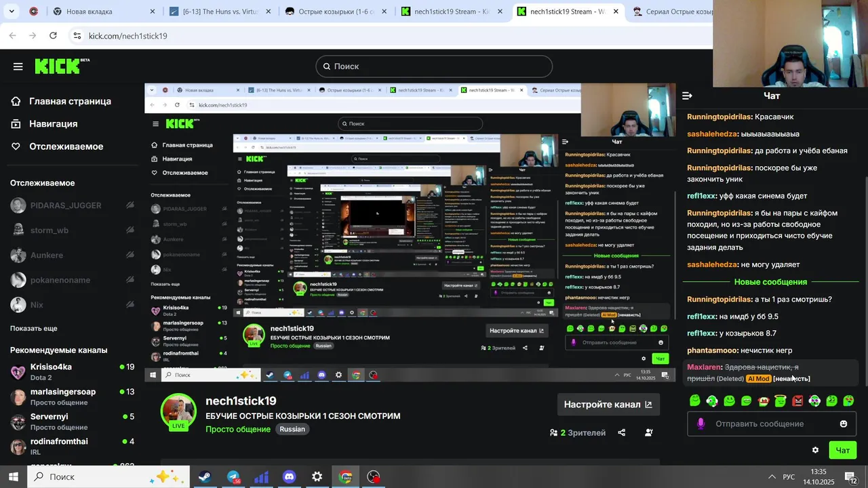This screenshot has height=488, width=868.
Task: Jump to Новые сообщения marker
Action: [x=770, y=281]
